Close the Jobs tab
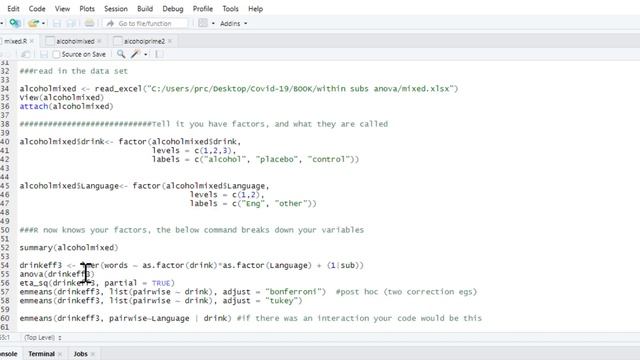Viewport: 640px width, 360px height. [x=93, y=354]
